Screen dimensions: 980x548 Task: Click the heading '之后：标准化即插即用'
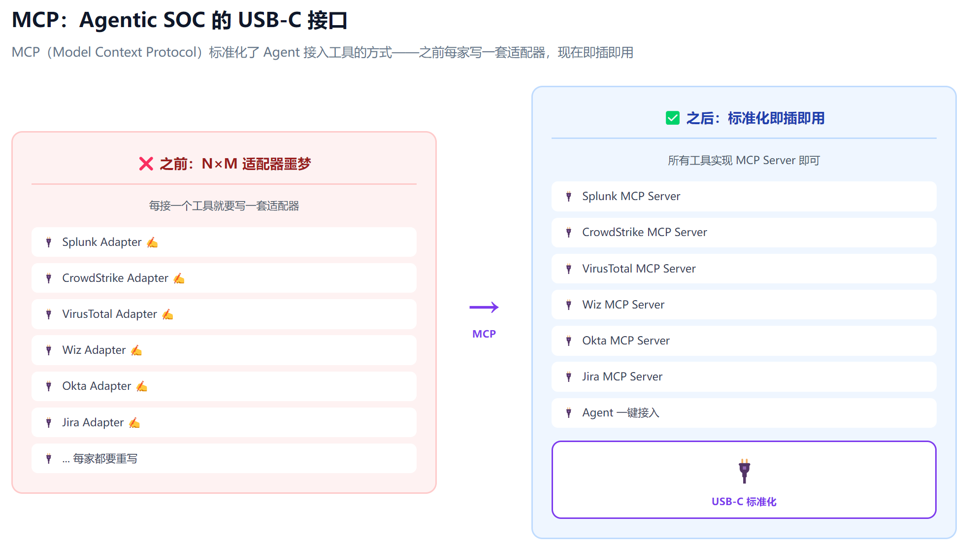tap(755, 118)
